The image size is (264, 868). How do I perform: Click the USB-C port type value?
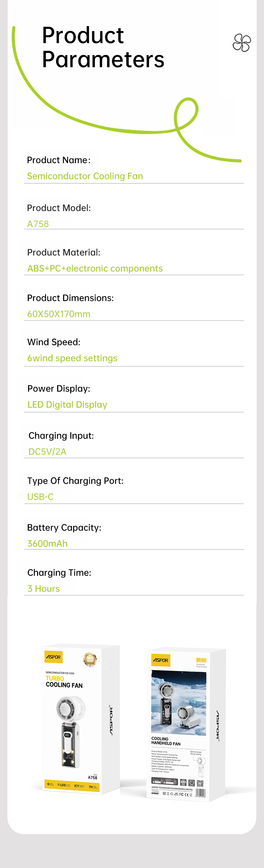click(40, 497)
